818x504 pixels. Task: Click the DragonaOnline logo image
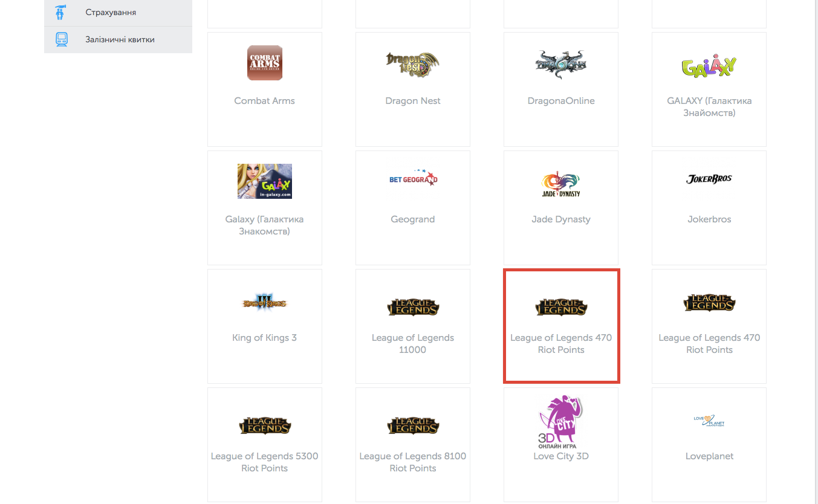[x=561, y=65]
